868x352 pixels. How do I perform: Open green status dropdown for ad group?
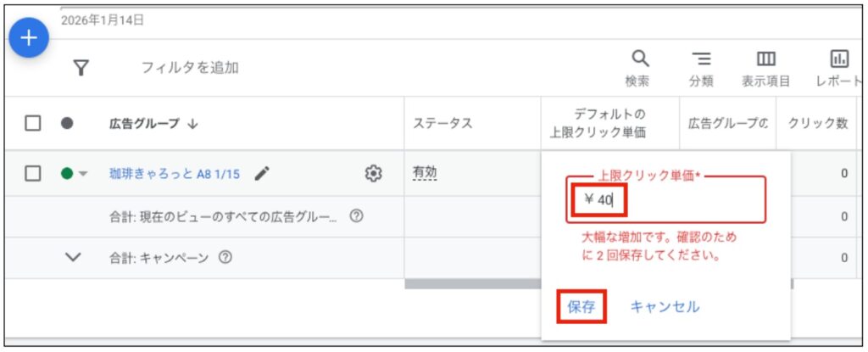click(75, 174)
